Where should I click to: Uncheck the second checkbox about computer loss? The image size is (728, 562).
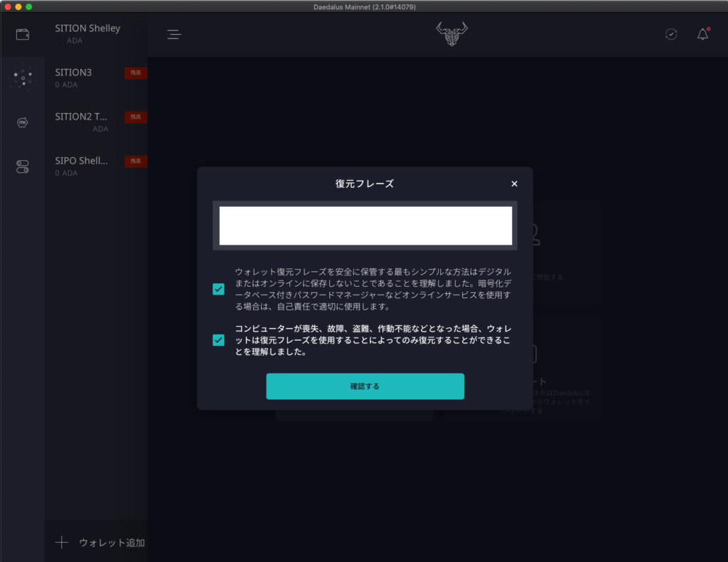[x=218, y=340]
